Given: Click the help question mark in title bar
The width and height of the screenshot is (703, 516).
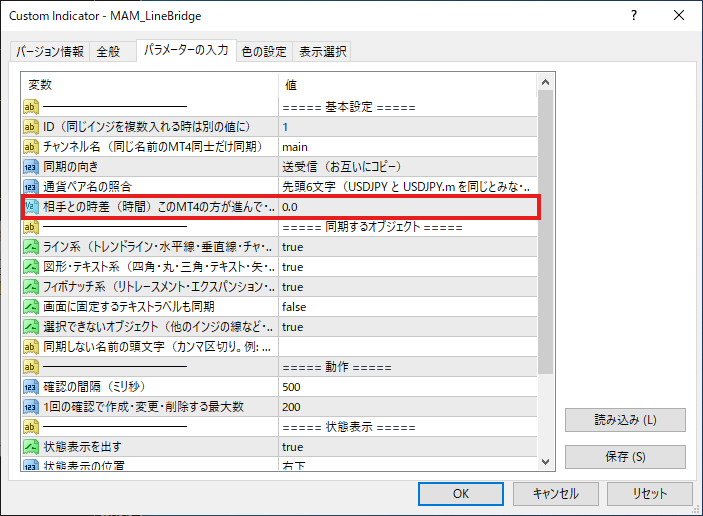Looking at the screenshot, I should tap(634, 16).
